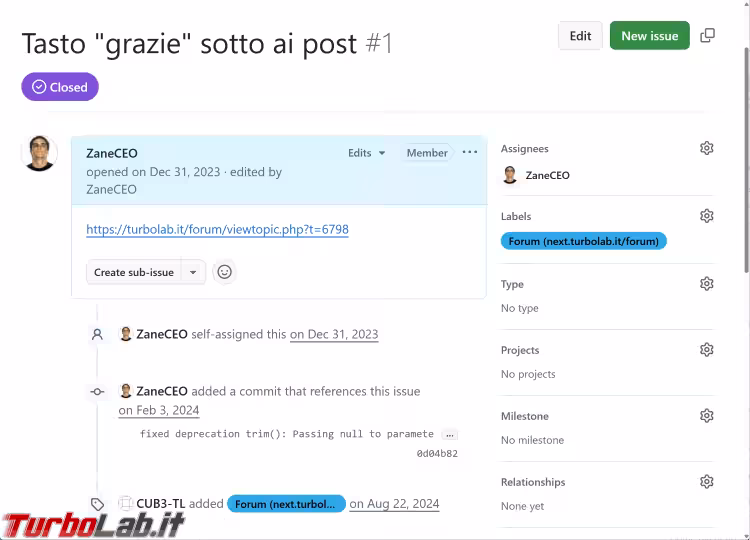750x540 pixels.
Task: Click the purple Closed status badge
Action: coord(60,87)
